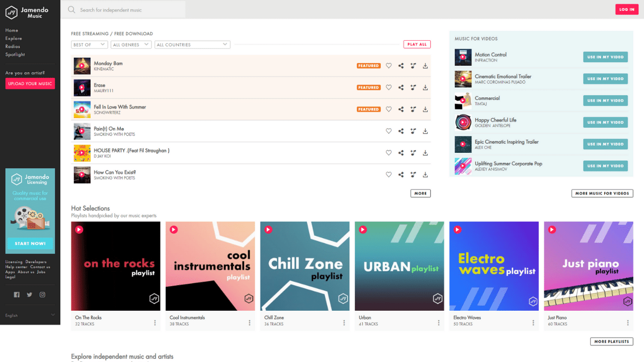Click the MORE PLAYLISTS button
Viewport: 644px width, 362px height.
pos(612,341)
